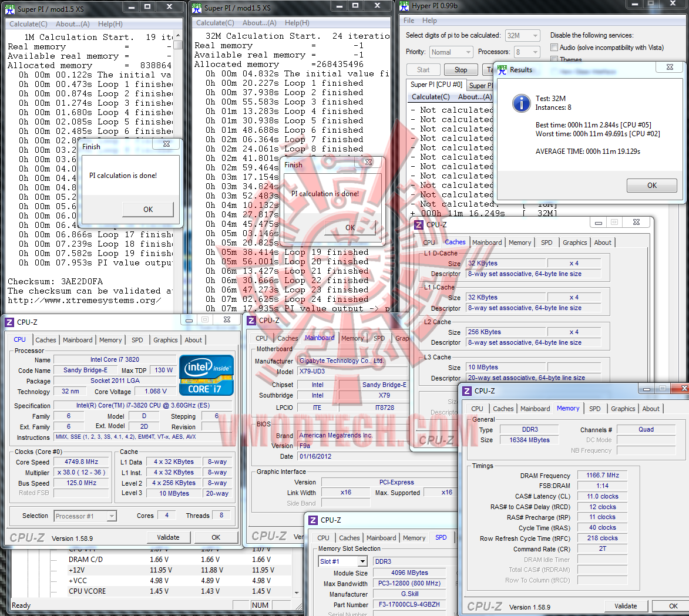Open the File menu in Hyper PI
This screenshot has width=689, height=616.
(409, 20)
